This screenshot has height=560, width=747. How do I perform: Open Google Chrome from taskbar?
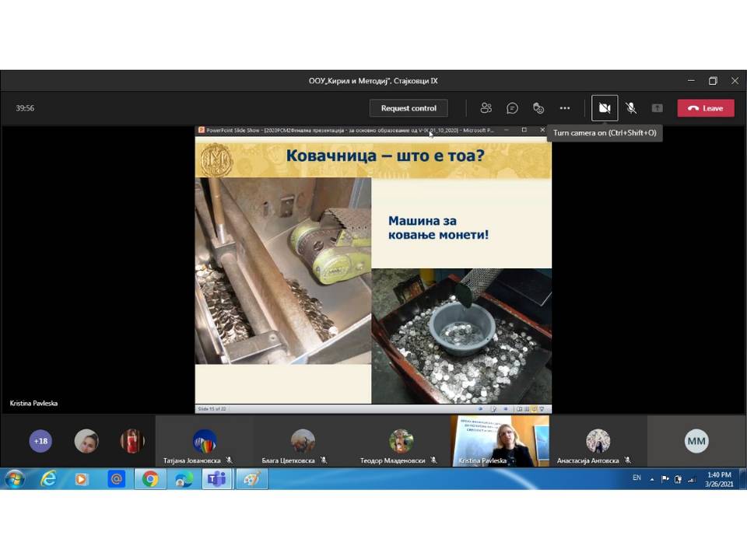[150, 479]
